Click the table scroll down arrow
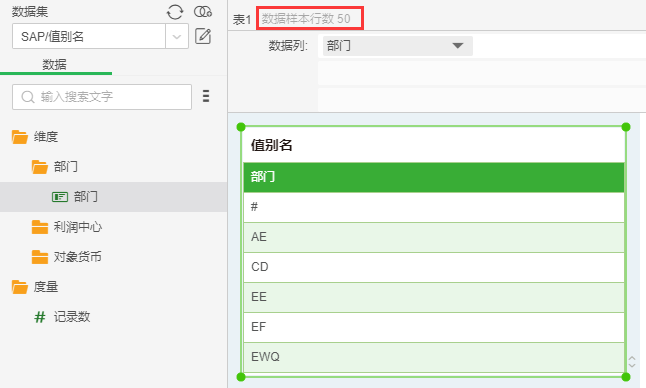 click(x=632, y=365)
